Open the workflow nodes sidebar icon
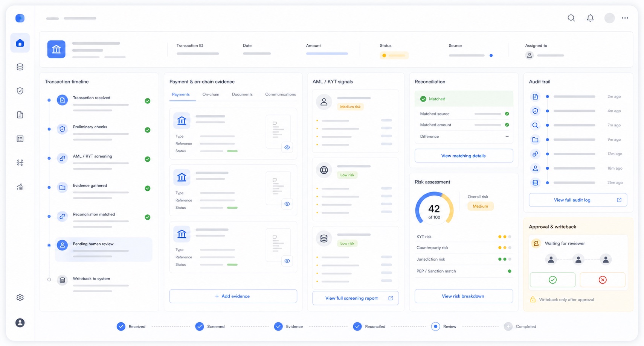644x346 pixels. pos(20,162)
